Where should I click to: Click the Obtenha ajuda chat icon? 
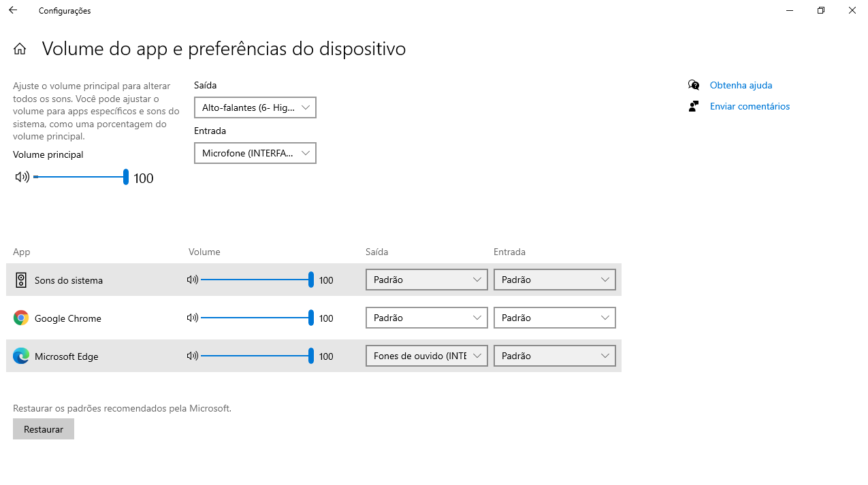click(x=693, y=85)
